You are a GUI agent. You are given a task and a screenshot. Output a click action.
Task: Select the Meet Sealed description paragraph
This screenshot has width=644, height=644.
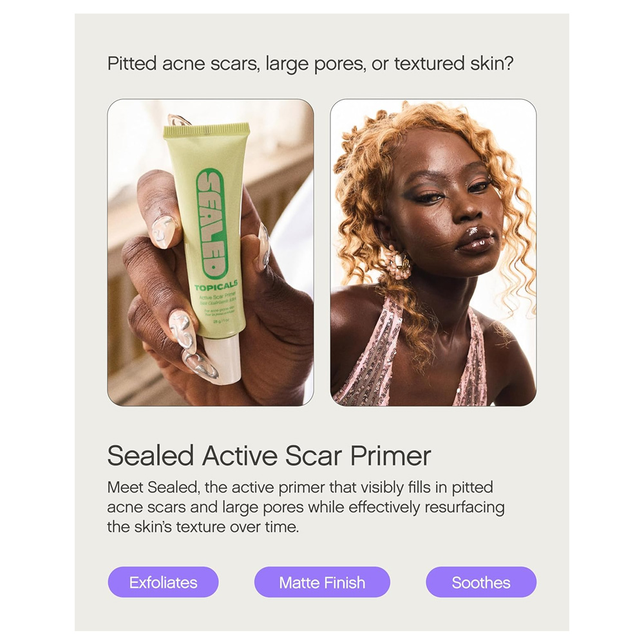tap(306, 507)
